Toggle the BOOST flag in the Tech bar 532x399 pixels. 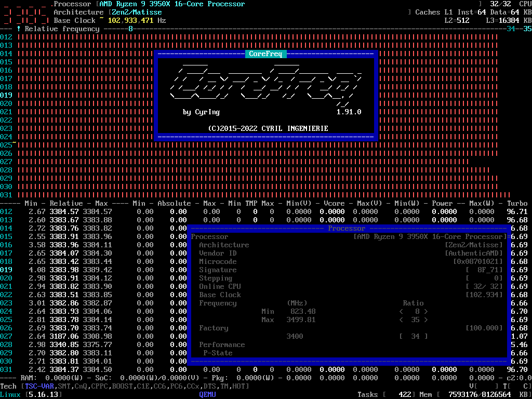pos(123,387)
